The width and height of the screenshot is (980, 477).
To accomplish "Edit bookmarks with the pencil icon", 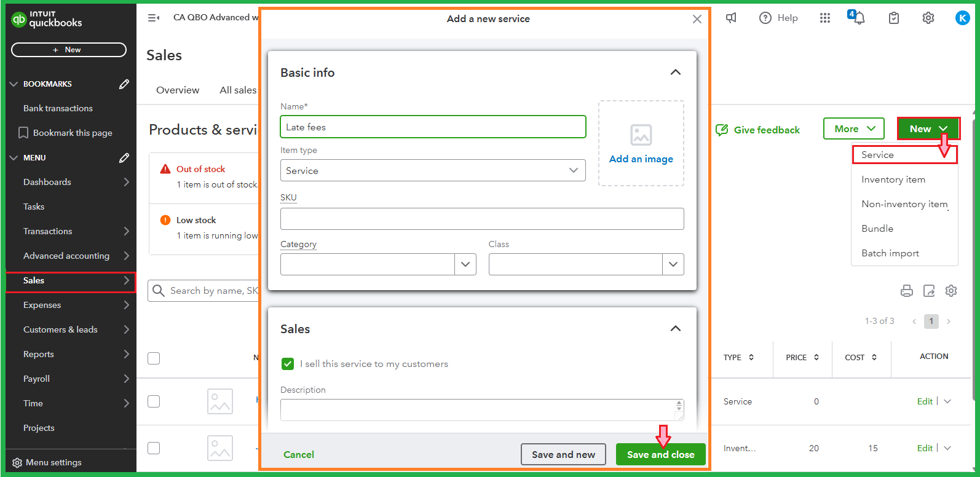I will (x=124, y=84).
